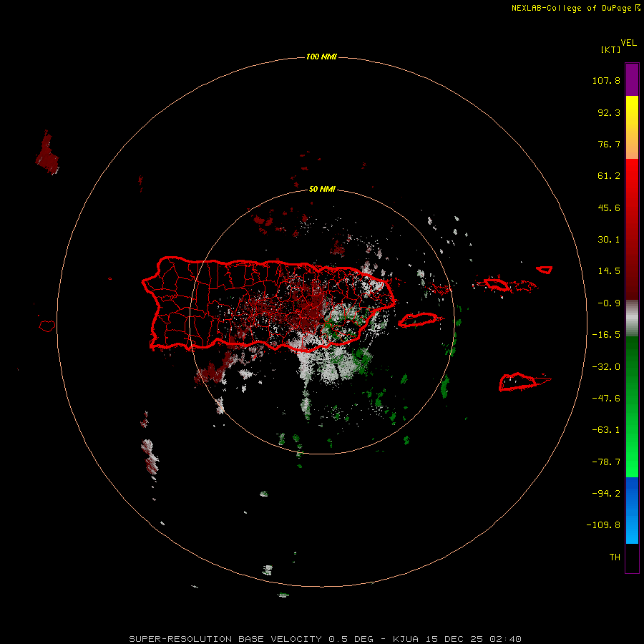Click the TH threshold legend label
The width and height of the screenshot is (644, 644).
pyautogui.click(x=615, y=557)
